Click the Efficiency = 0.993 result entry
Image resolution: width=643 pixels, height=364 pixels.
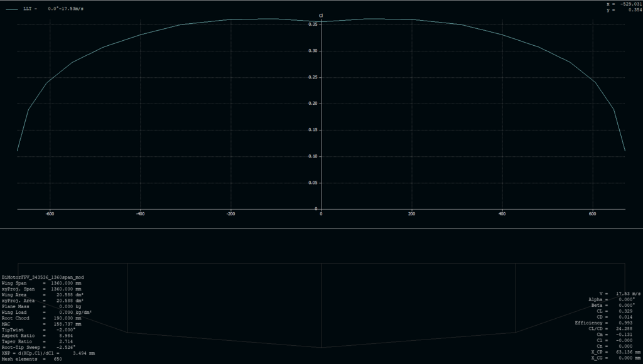click(603, 322)
